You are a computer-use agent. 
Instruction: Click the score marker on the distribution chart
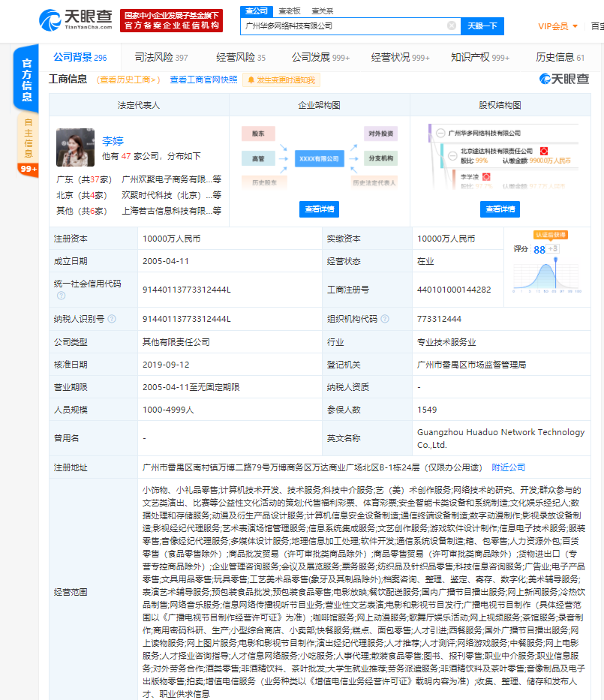[x=555, y=260]
